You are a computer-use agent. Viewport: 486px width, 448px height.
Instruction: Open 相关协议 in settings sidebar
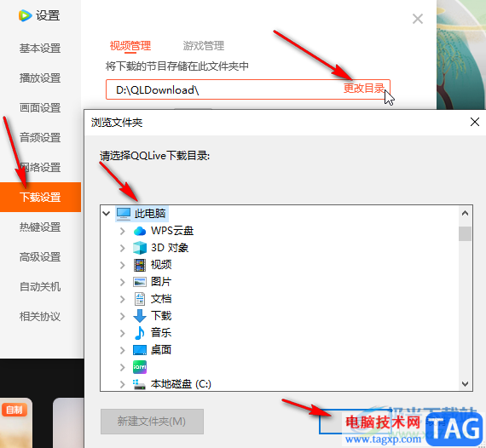(x=40, y=316)
